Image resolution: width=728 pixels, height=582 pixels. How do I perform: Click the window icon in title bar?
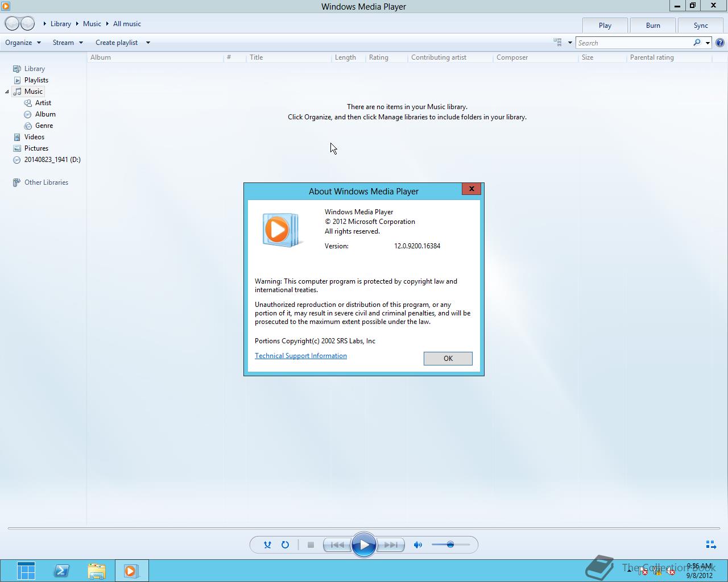point(6,6)
